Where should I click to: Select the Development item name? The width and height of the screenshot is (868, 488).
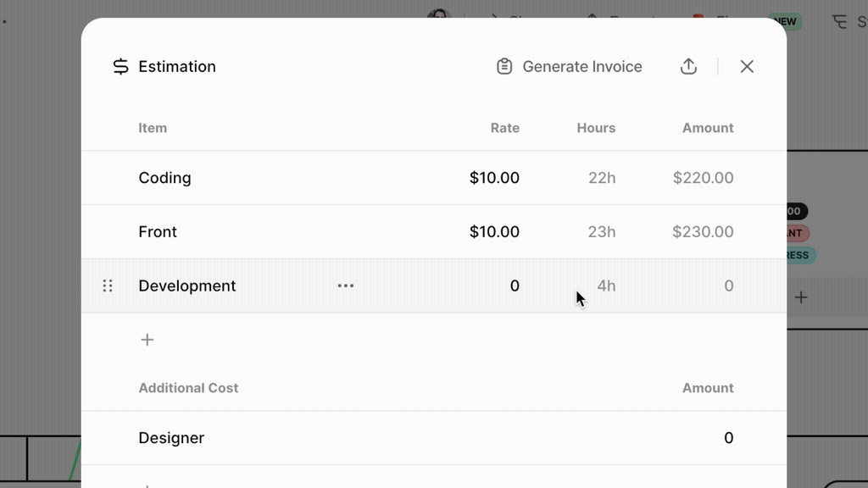point(187,286)
